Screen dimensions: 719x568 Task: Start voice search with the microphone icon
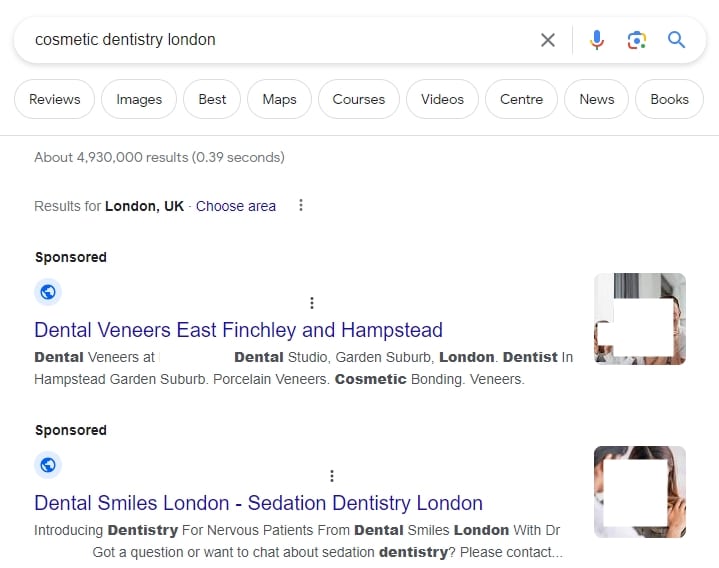pyautogui.click(x=597, y=40)
